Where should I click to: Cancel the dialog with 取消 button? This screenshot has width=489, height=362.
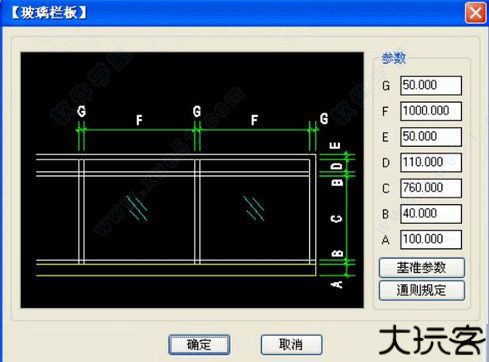point(291,344)
